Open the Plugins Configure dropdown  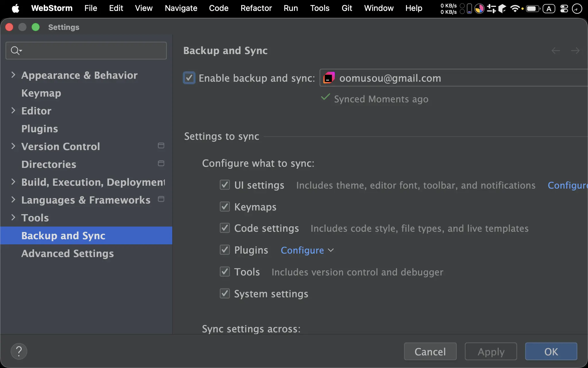tap(307, 250)
